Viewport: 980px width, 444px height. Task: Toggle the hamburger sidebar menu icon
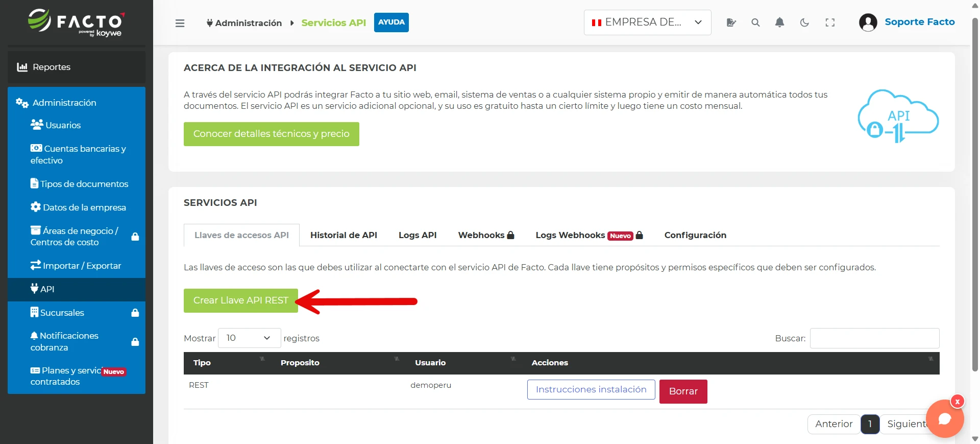pos(180,23)
